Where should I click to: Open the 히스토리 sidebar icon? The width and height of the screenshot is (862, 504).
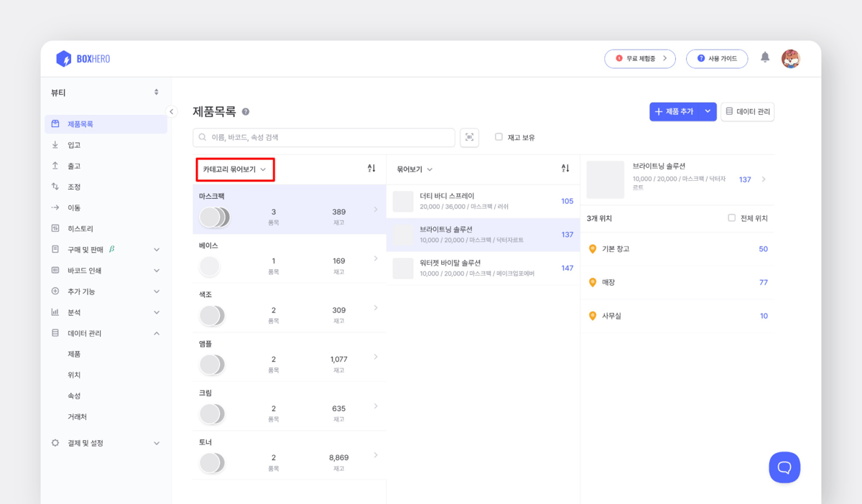[x=55, y=228]
